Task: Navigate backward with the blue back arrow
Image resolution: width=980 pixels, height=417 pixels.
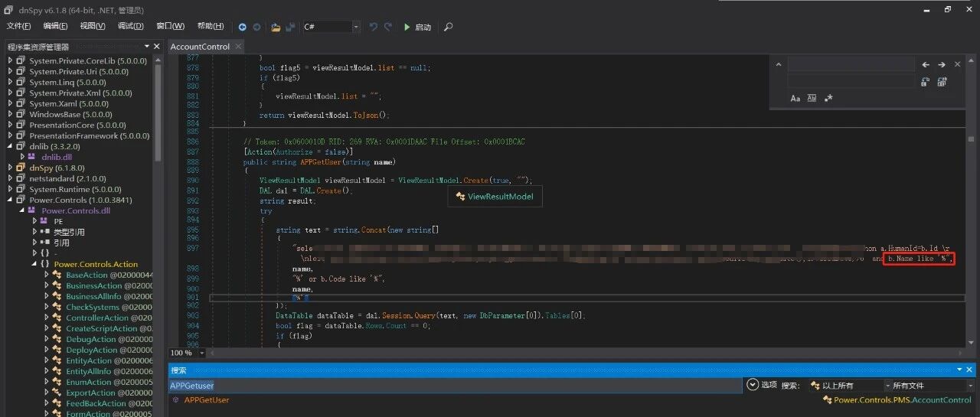Action: pos(243,27)
